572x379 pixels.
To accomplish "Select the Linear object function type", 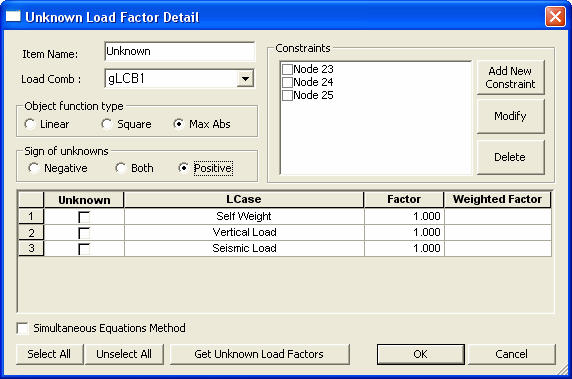I will point(30,124).
